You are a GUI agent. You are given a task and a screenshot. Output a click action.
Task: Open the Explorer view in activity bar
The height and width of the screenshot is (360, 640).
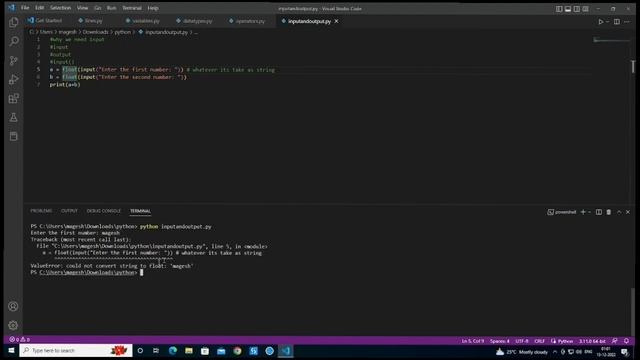click(13, 22)
